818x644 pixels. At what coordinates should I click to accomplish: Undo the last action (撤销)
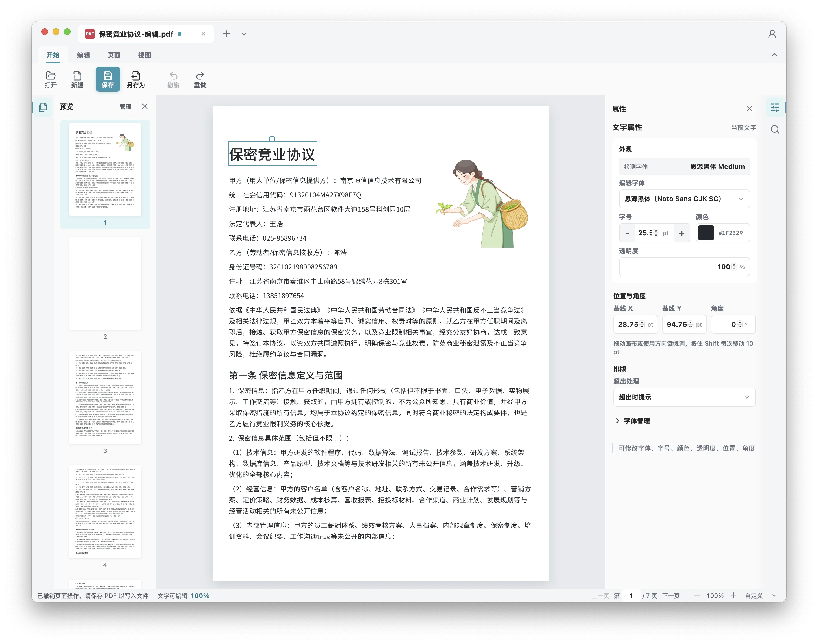tap(173, 79)
